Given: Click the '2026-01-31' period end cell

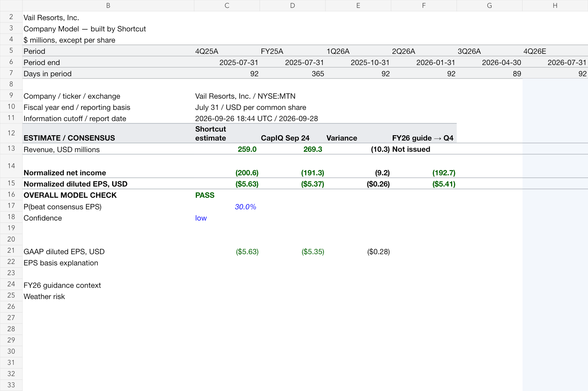Looking at the screenshot, I should click(424, 62).
